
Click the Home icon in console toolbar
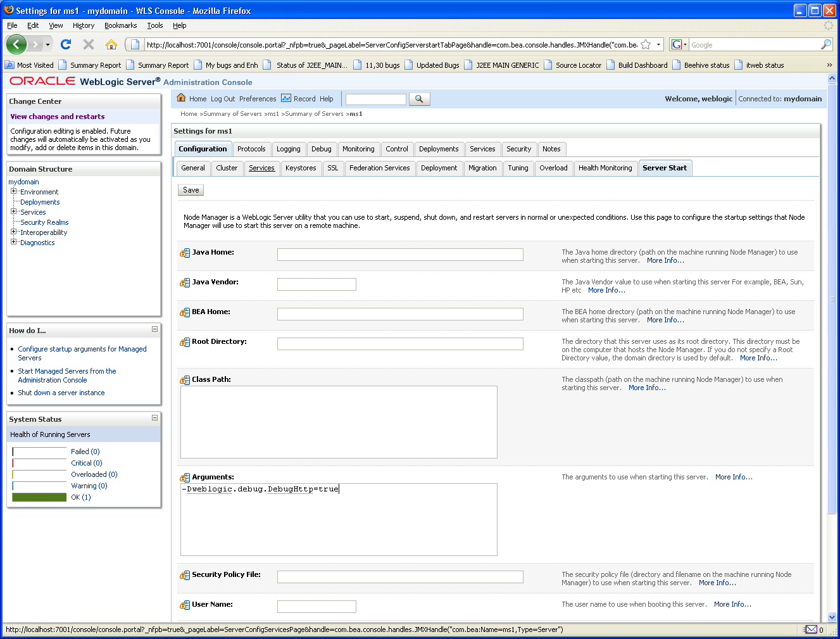coord(181,98)
